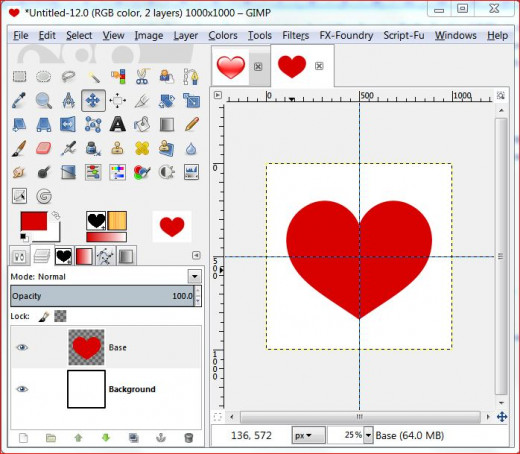Toggle the lock alpha channel checkerboard
520x454 pixels.
tap(60, 316)
